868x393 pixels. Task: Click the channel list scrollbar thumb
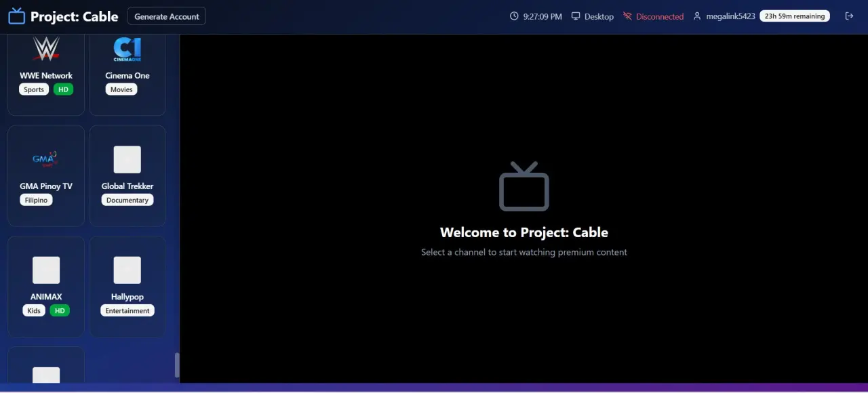click(177, 365)
